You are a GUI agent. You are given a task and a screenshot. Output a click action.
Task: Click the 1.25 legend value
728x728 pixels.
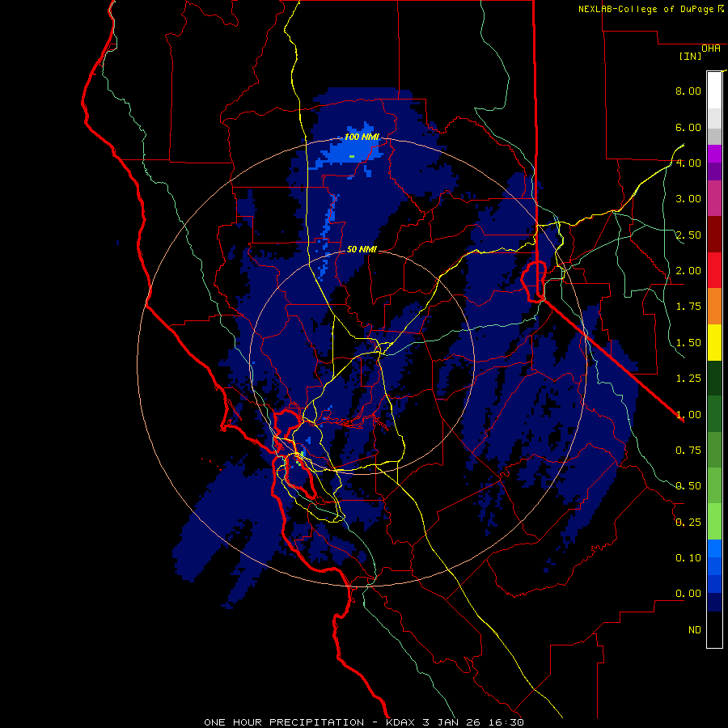pyautogui.click(x=688, y=379)
